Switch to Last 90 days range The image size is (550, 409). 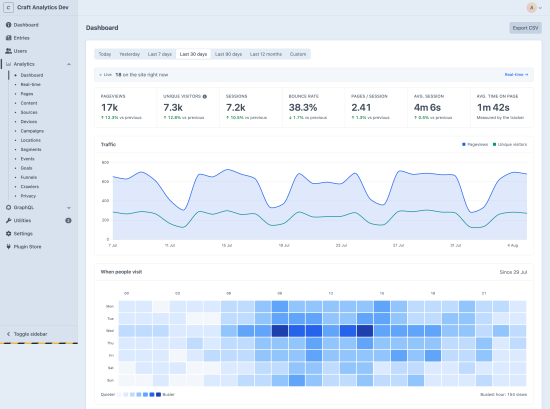tap(228, 54)
